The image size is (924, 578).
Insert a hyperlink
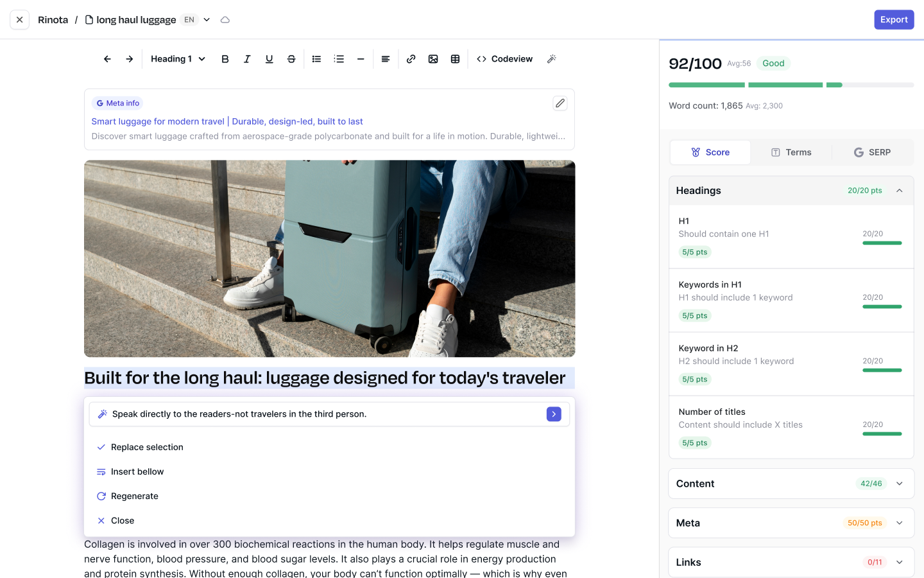click(x=411, y=59)
